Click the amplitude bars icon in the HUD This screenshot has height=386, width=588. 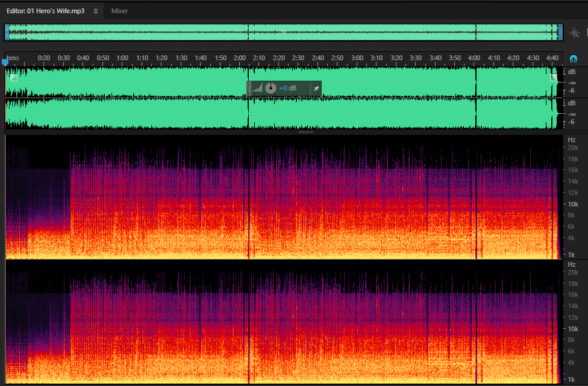(257, 89)
